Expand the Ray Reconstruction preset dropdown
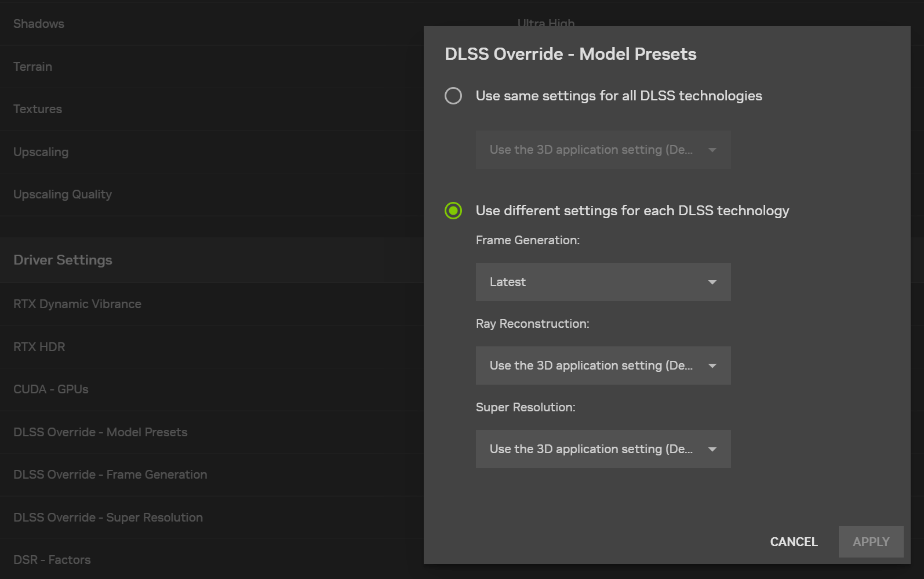 (x=603, y=366)
